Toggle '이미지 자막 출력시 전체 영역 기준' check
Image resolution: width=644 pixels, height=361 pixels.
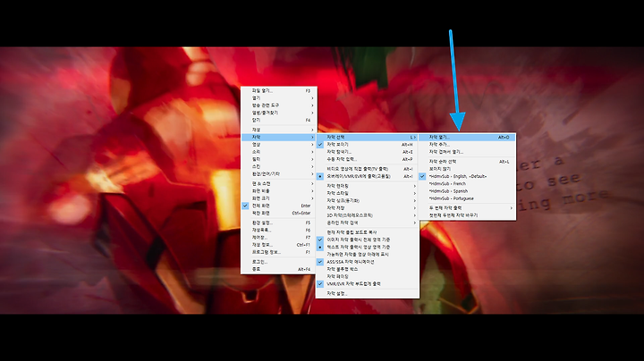click(368, 239)
